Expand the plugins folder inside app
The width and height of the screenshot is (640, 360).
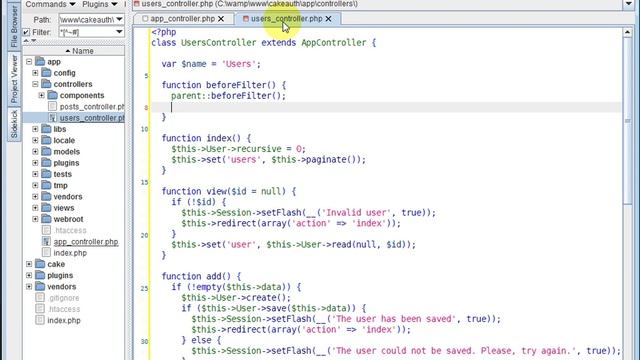(x=35, y=163)
